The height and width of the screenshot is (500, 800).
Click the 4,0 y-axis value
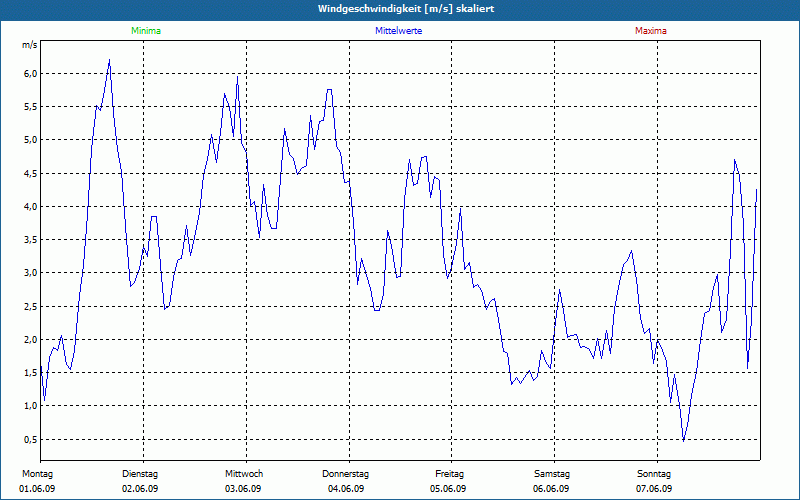(x=31, y=207)
